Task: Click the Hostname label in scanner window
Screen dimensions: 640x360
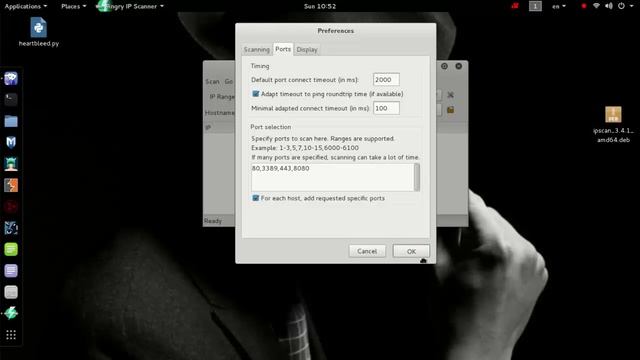Action: (x=220, y=113)
